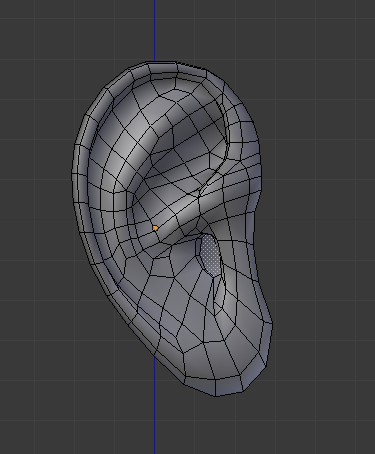Select the rightmost bulging vertex of the earlobe
The height and width of the screenshot is (454, 375).
point(273,323)
